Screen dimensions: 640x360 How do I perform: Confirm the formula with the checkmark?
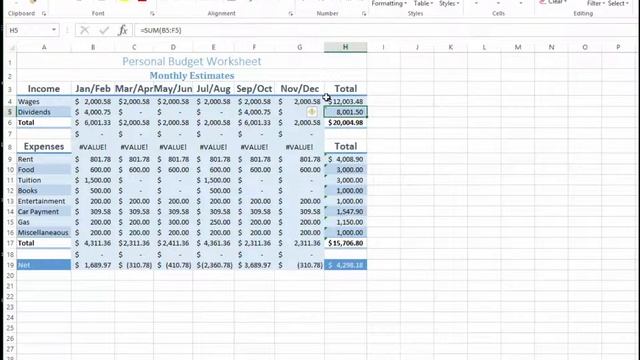pyautogui.click(x=104, y=30)
